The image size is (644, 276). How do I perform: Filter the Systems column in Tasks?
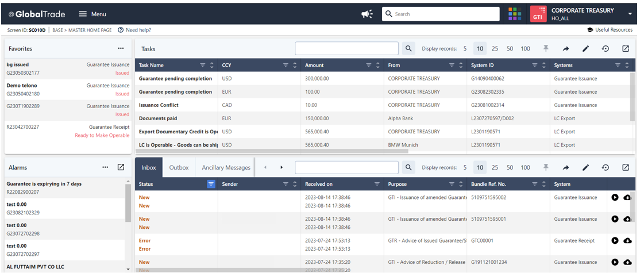pos(618,65)
